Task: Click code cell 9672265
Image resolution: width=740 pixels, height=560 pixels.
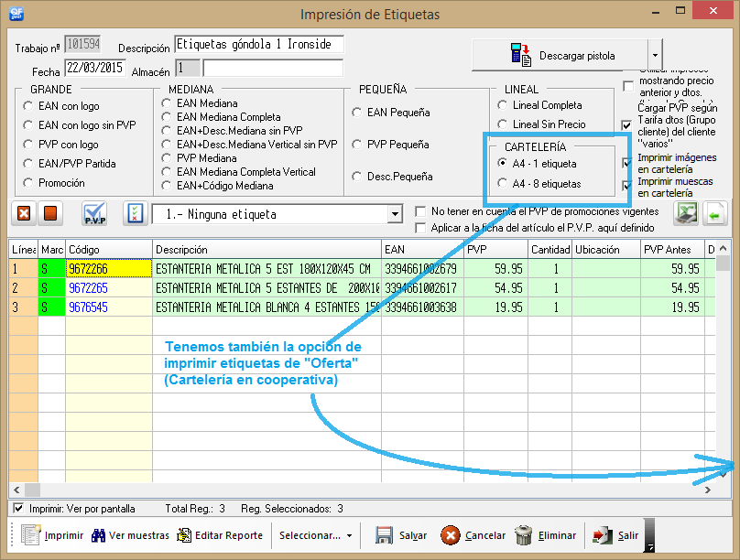Action: click(x=109, y=288)
